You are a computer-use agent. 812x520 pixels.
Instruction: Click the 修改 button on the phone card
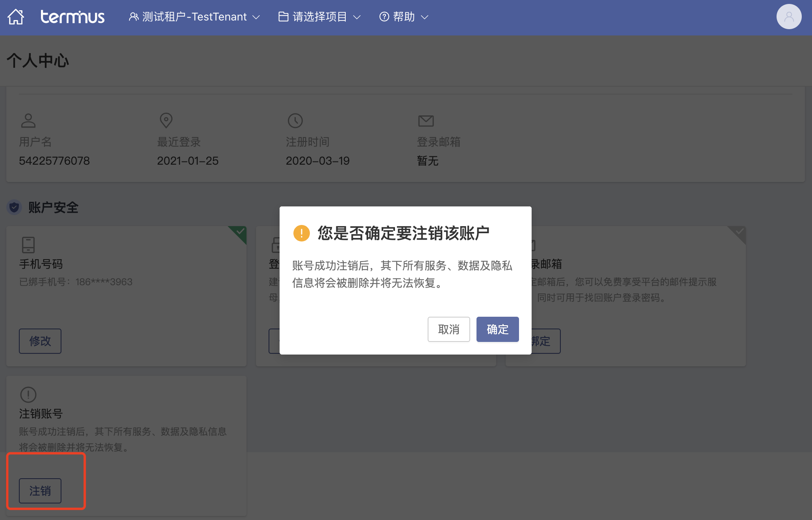coord(40,341)
